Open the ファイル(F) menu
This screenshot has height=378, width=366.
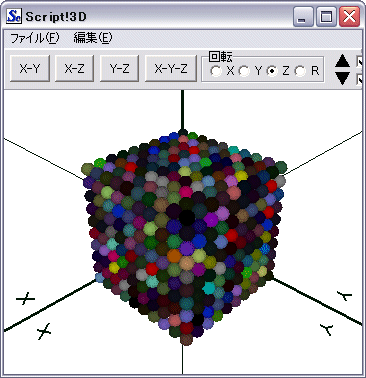coord(35,38)
